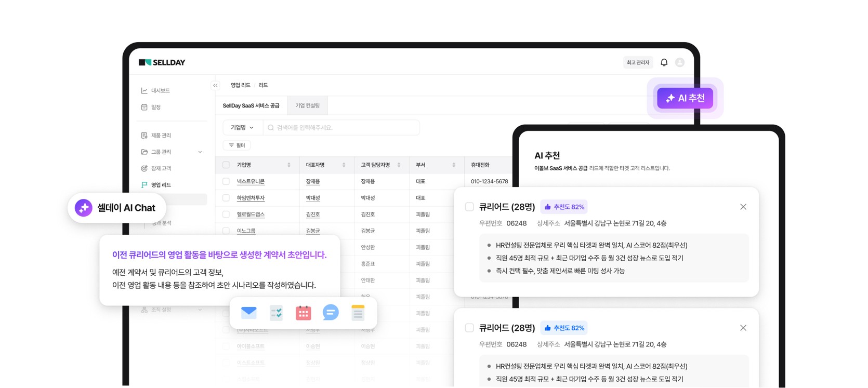Viewport: 868px width, 388px height.
Task: Open the 넥스트유니콘 company link
Action: (x=251, y=181)
